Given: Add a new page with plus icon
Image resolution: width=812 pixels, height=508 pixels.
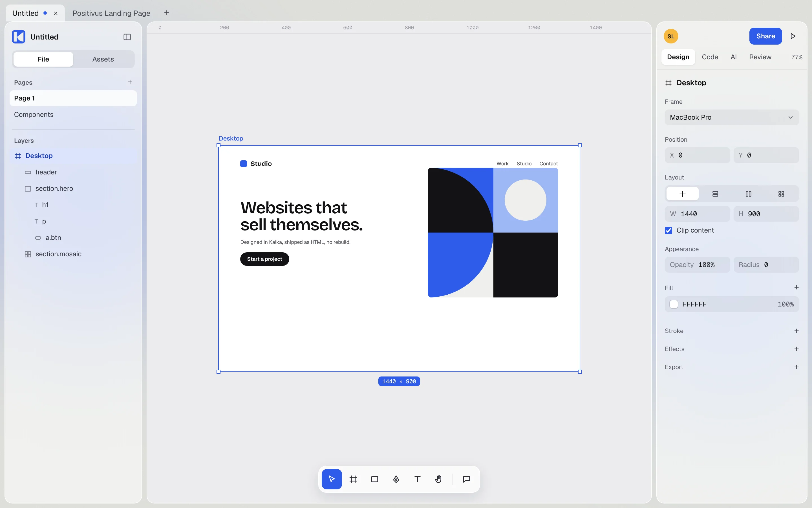Looking at the screenshot, I should pyautogui.click(x=130, y=82).
